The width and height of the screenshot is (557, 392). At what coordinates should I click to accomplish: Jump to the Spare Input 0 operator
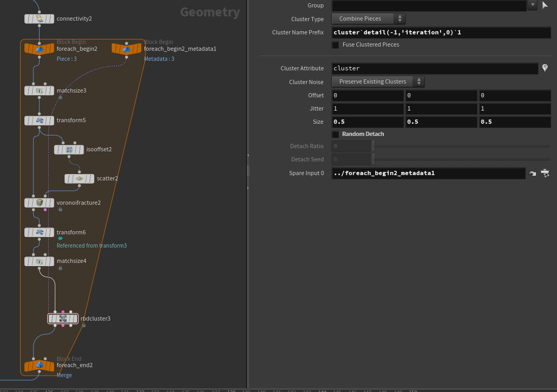533,174
